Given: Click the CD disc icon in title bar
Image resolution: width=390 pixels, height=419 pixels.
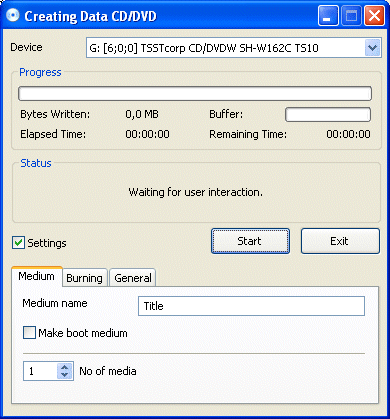Looking at the screenshot, I should (x=13, y=15).
